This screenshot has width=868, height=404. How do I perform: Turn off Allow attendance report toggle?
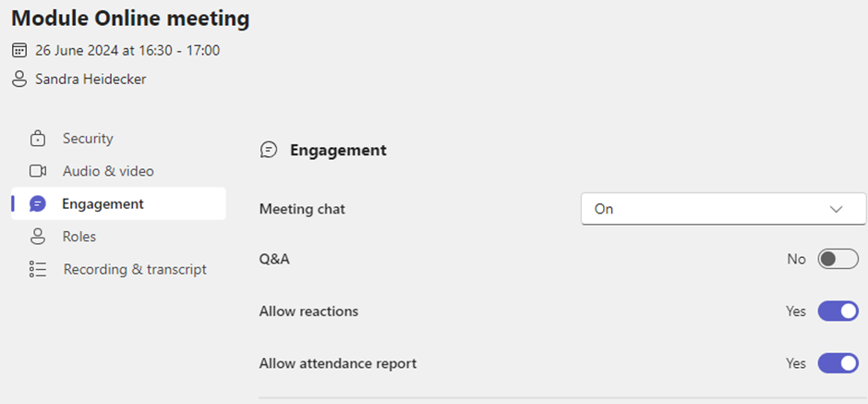tap(838, 363)
